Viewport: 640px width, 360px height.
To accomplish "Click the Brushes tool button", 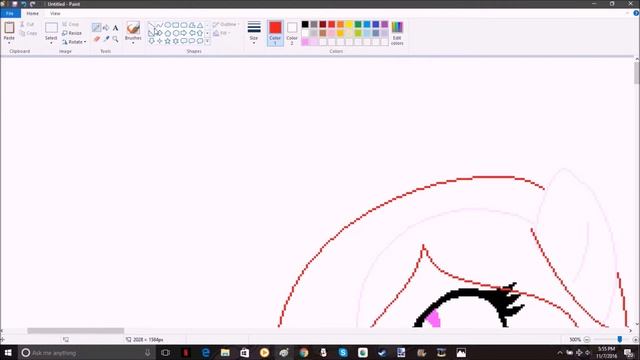I will point(133,28).
